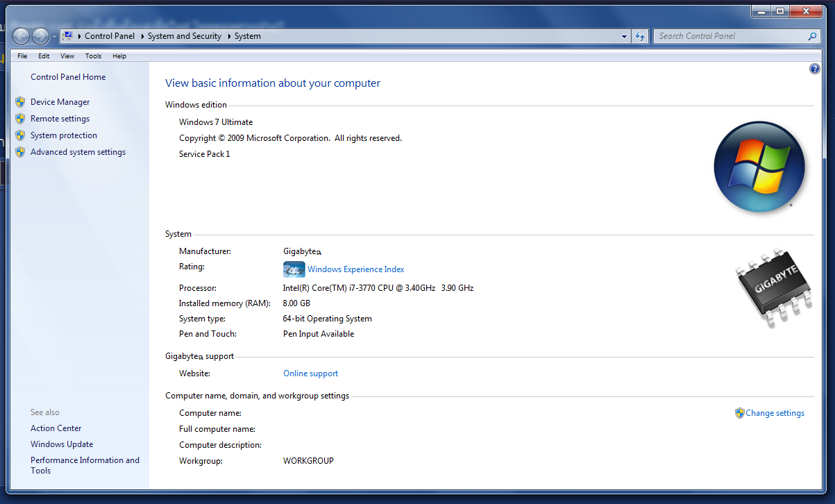Go to System and Security breadcrumb
The image size is (835, 504).
tap(185, 36)
